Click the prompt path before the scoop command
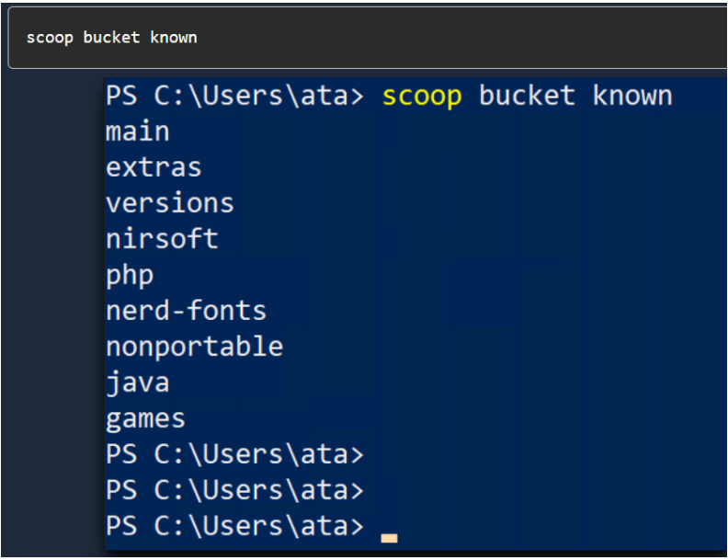Image resolution: width=728 pixels, height=560 pixels. pyautogui.click(x=234, y=96)
